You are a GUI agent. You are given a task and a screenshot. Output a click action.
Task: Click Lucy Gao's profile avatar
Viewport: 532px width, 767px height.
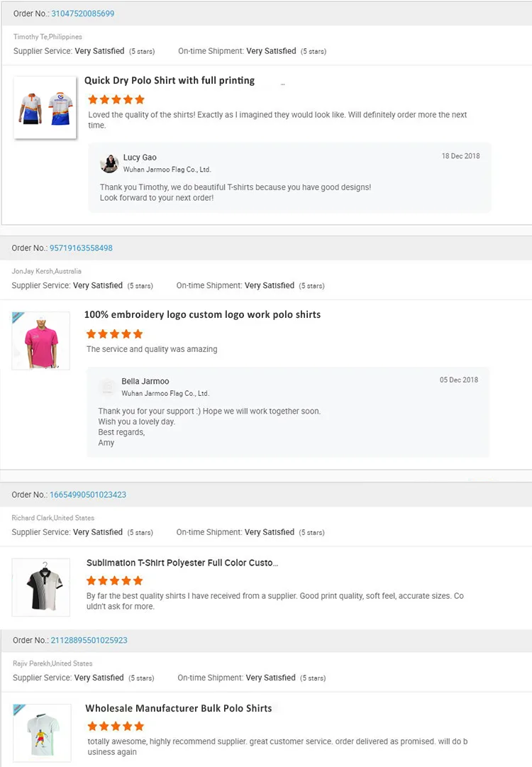pos(109,163)
